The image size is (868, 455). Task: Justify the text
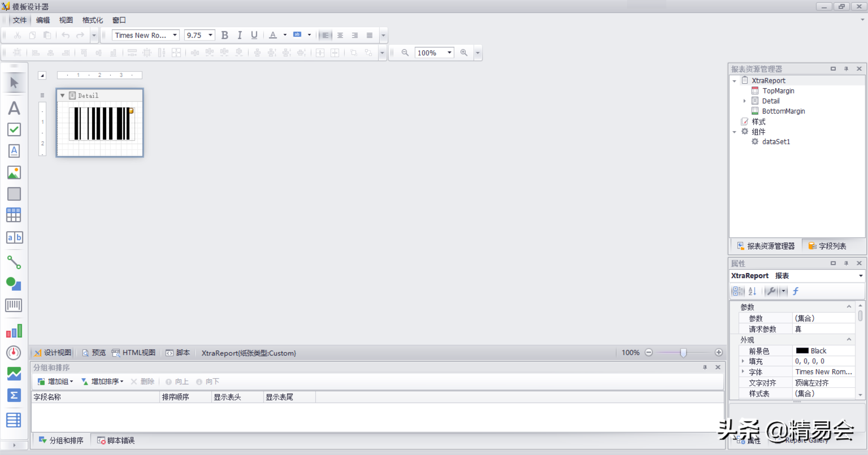pos(369,35)
